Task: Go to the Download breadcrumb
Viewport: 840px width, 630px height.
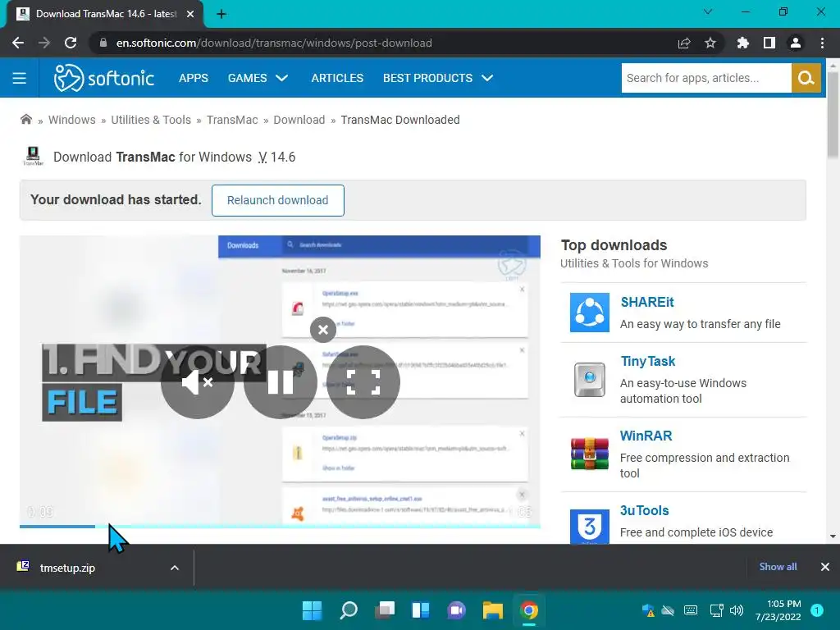Action: (299, 120)
